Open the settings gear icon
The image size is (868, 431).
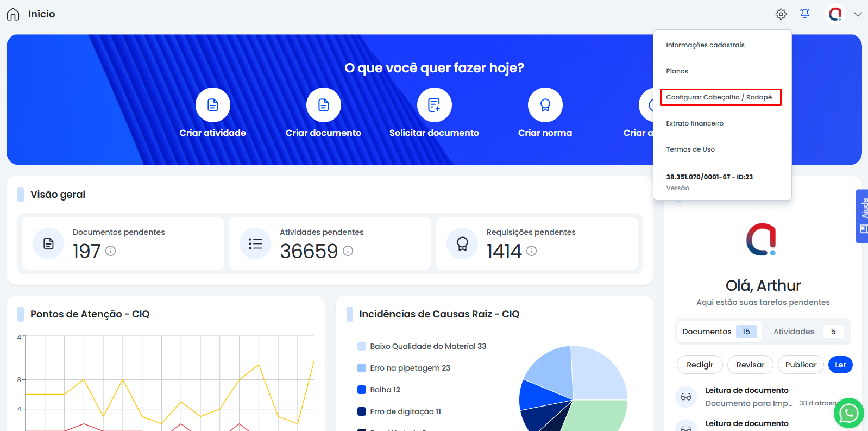[781, 14]
